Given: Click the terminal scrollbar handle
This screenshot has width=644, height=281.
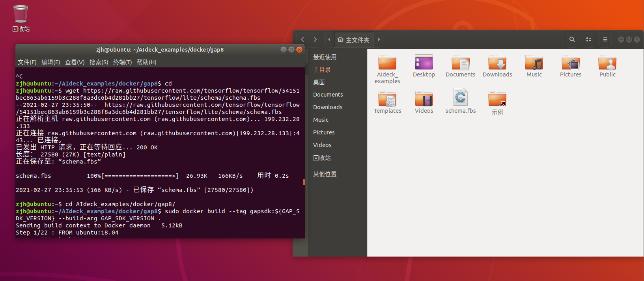Looking at the screenshot, I should coord(304,182).
